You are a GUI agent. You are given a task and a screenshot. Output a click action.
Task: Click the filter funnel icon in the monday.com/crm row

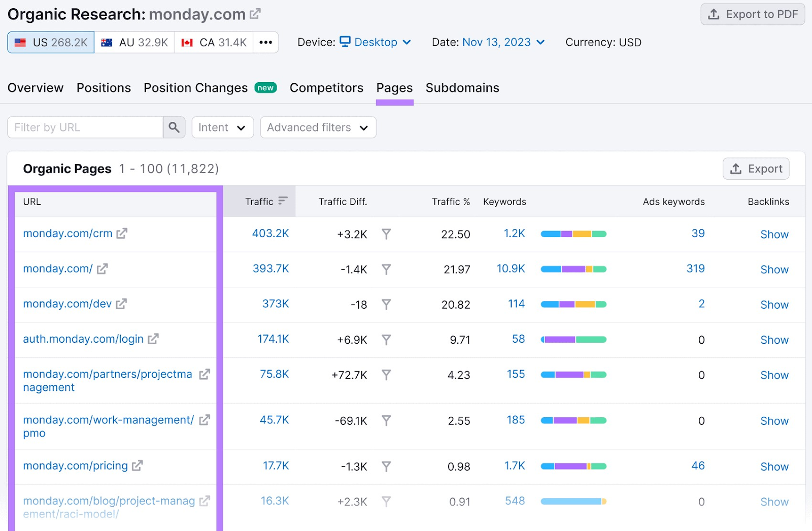[386, 234]
